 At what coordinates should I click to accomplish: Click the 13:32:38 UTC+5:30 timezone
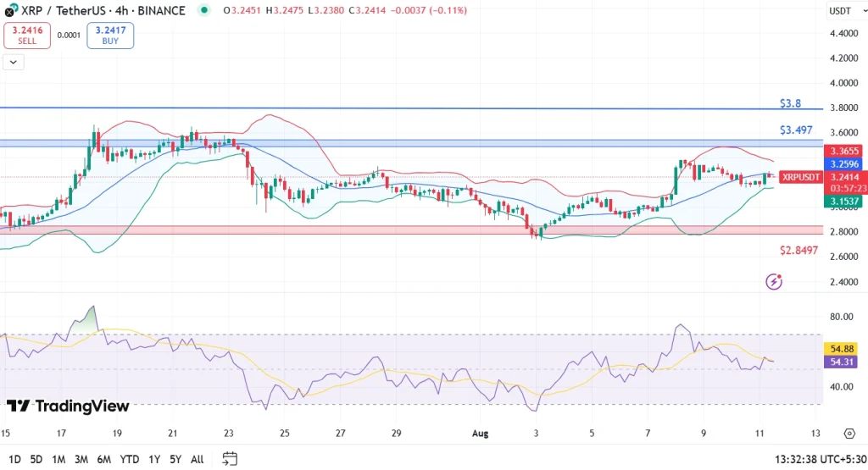(x=821, y=459)
